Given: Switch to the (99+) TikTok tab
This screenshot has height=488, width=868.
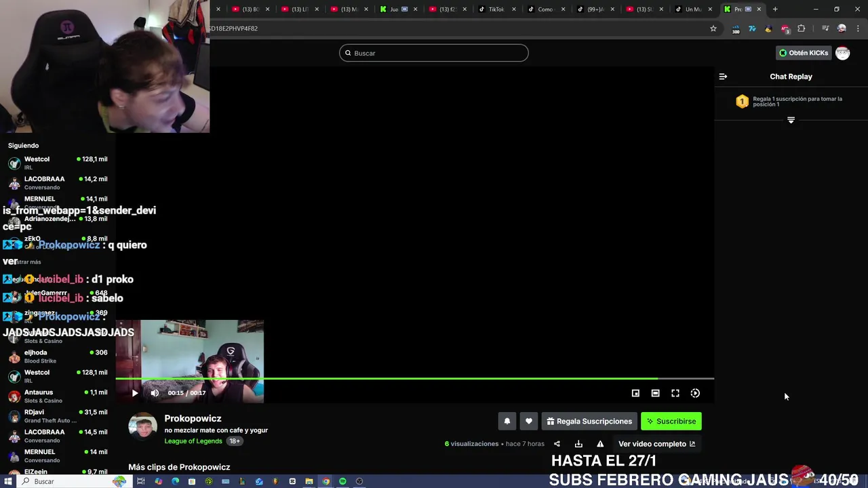Looking at the screenshot, I should point(595,9).
